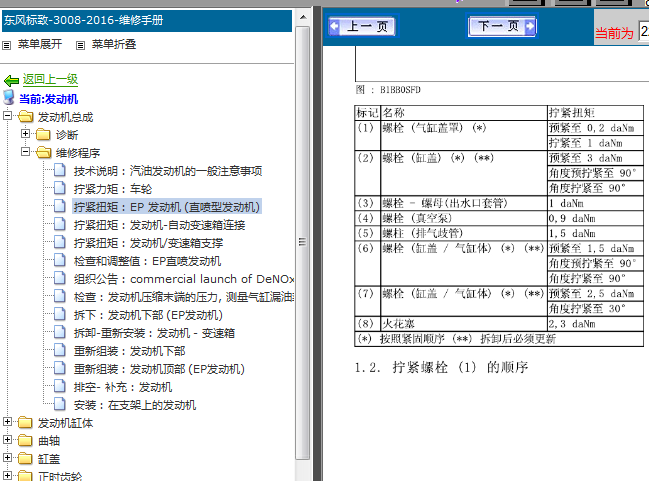Click page icon beside 组织公告 entry
The width and height of the screenshot is (649, 481).
(x=60, y=278)
